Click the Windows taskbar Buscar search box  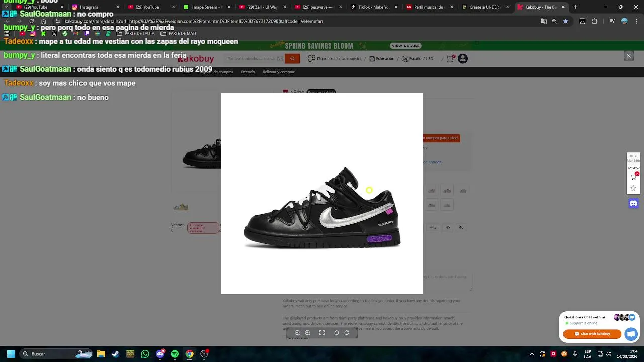click(x=56, y=354)
